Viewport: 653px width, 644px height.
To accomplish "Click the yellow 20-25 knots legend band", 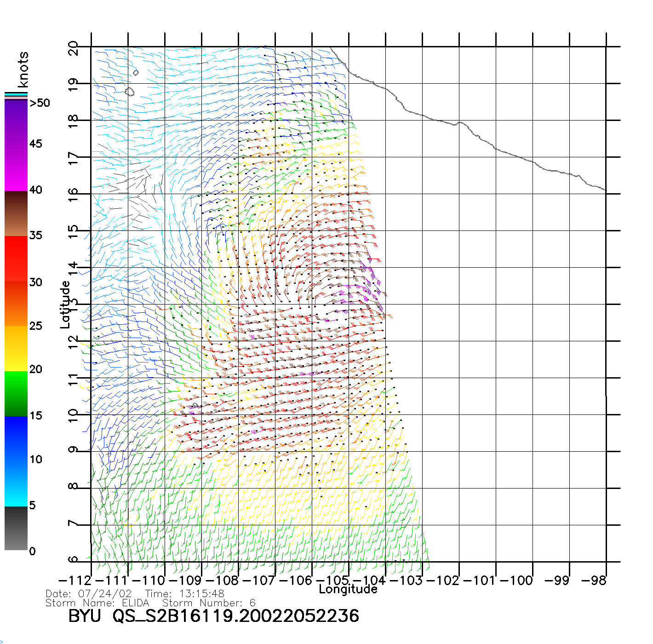I will click(16, 348).
